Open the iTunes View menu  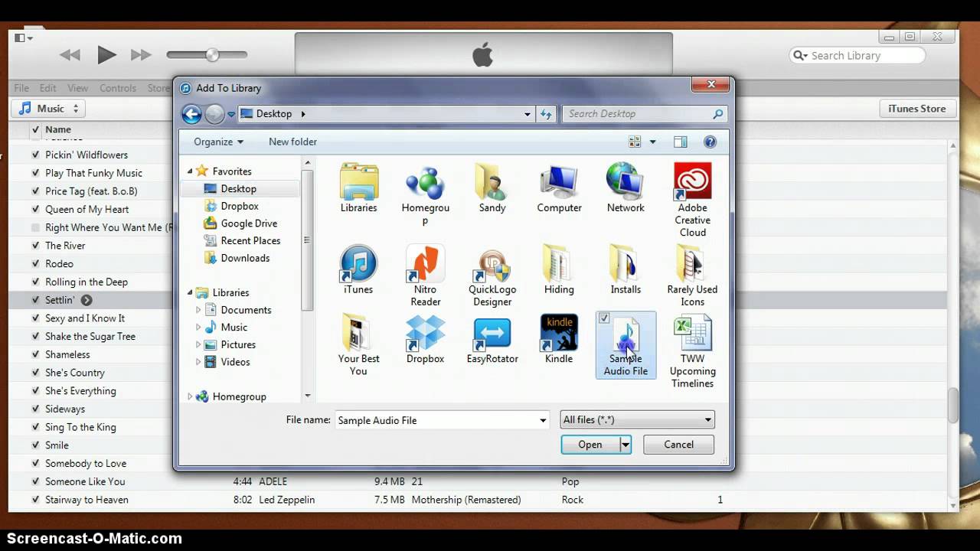coord(78,88)
